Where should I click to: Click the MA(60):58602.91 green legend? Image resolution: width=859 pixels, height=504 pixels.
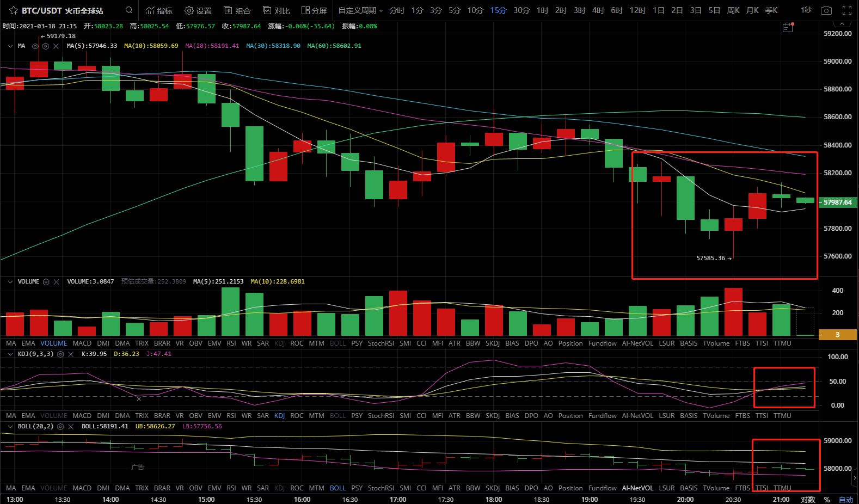334,46
